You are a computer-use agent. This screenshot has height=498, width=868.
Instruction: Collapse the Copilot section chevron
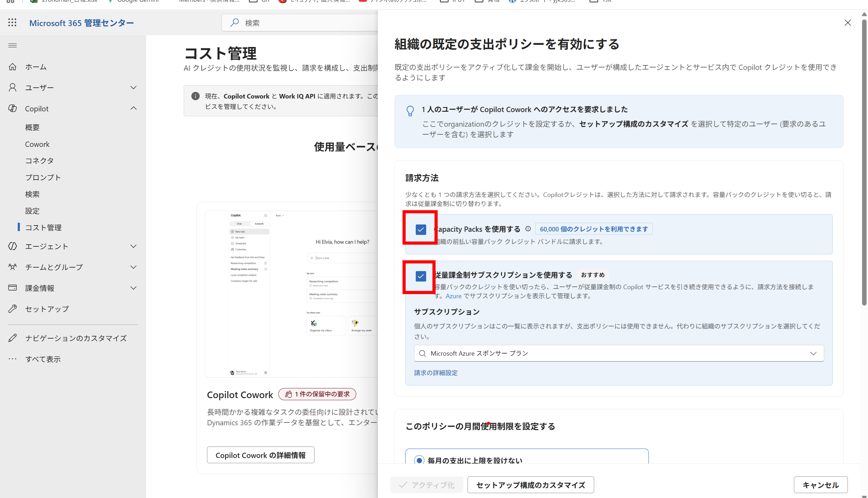(x=133, y=108)
